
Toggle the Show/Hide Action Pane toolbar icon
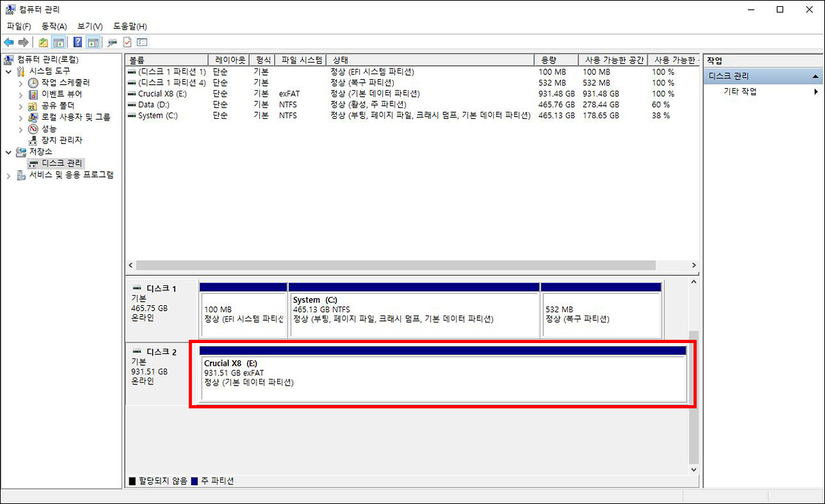click(x=93, y=42)
